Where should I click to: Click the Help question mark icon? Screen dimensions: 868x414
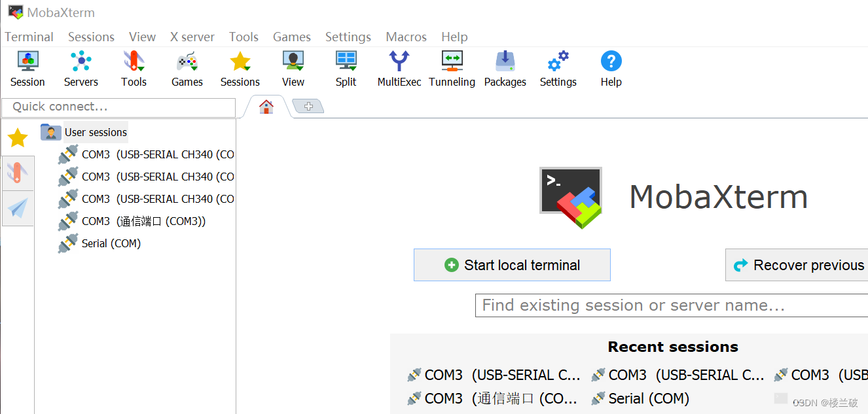point(611,61)
